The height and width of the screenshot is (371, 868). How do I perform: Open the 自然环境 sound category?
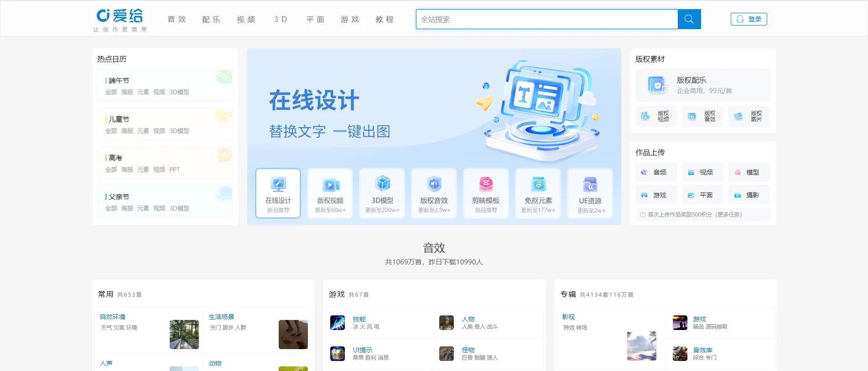(x=113, y=317)
